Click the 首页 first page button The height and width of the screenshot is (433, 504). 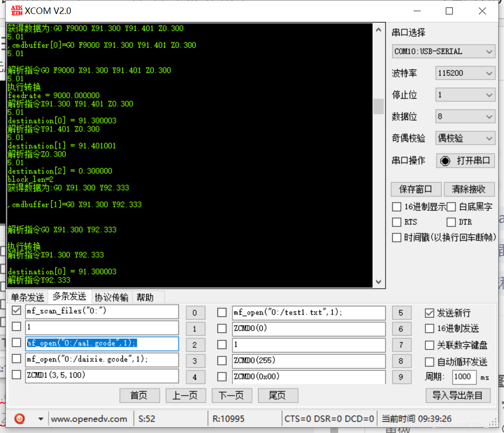tap(139, 395)
